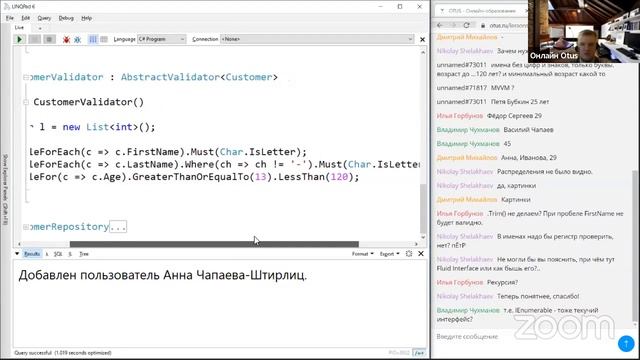Toggle the /o+ optimization indicator in the status bar
This screenshot has width=640, height=360.
point(419,353)
